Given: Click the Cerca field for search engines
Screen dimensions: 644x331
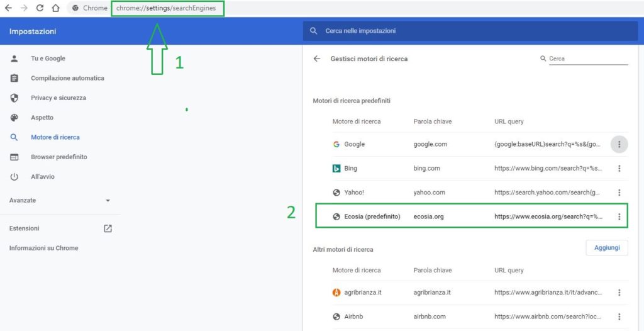Looking at the screenshot, I should click(x=588, y=59).
